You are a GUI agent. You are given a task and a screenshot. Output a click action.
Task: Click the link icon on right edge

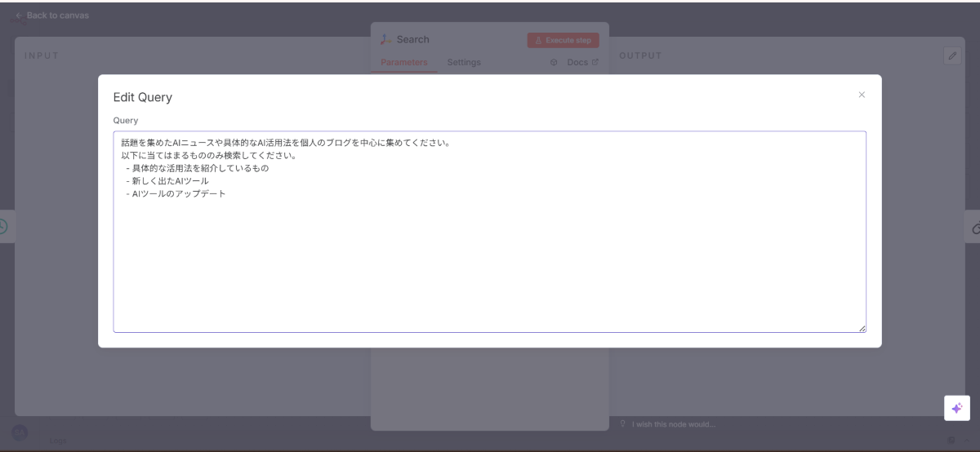click(975, 228)
